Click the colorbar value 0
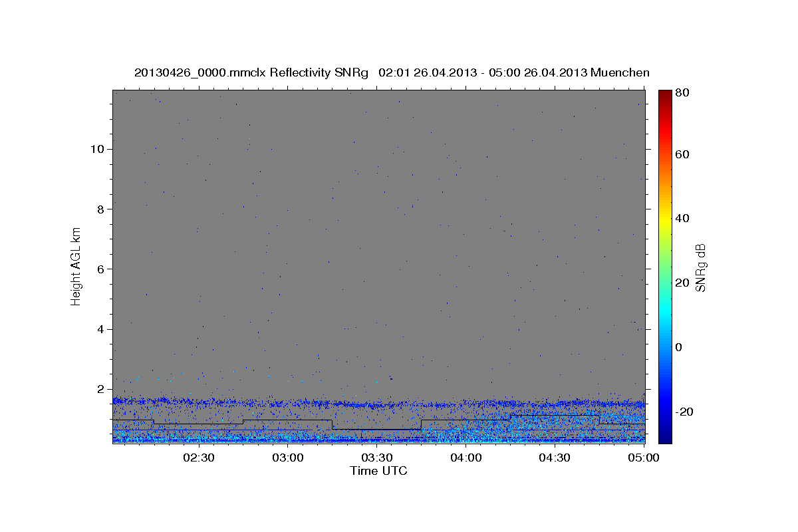Image resolution: width=798 pixels, height=532 pixels. (680, 347)
